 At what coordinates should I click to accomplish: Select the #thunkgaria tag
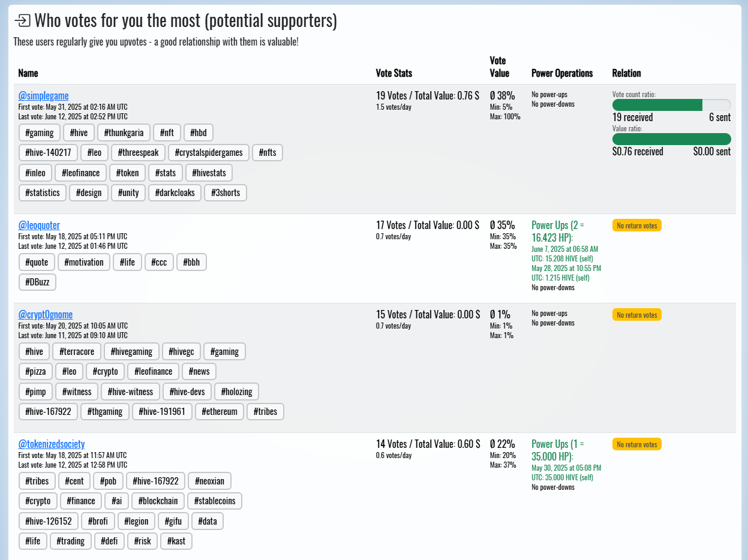point(124,133)
